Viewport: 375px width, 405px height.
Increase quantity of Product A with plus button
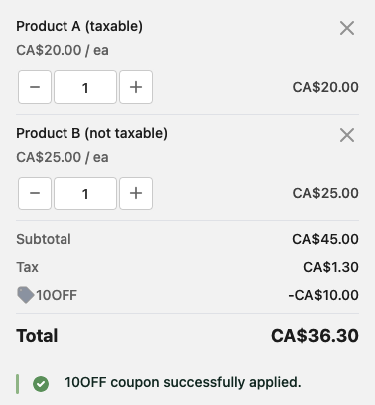click(136, 87)
